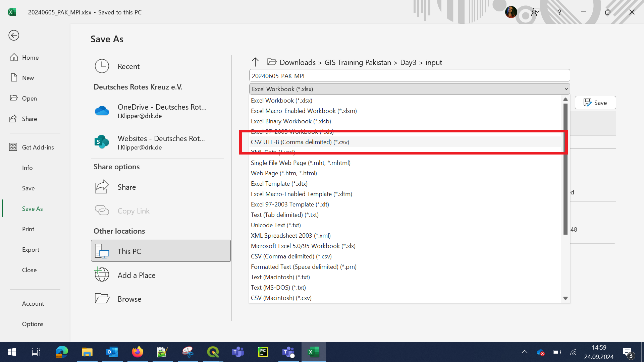Open Recent locations with the clock icon

[x=102, y=66]
